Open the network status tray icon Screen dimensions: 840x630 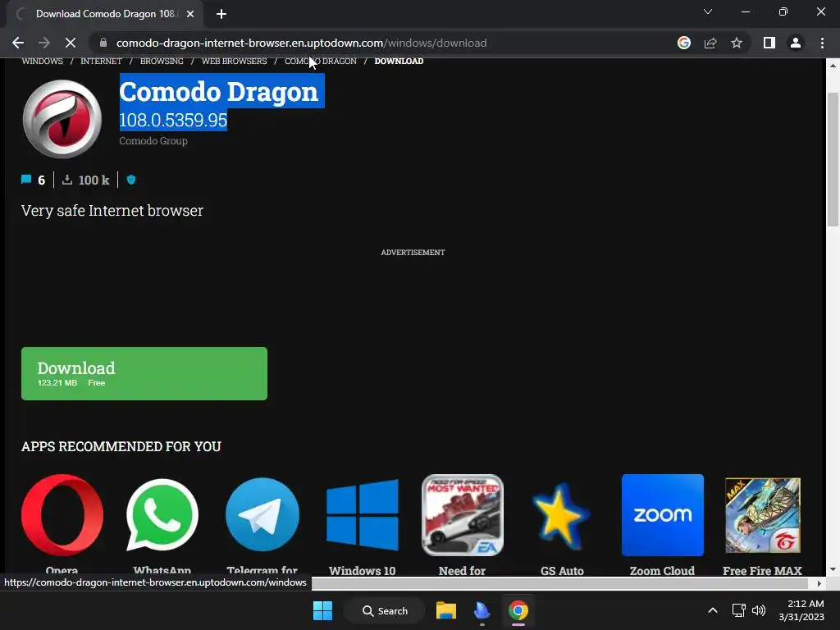[x=739, y=610]
